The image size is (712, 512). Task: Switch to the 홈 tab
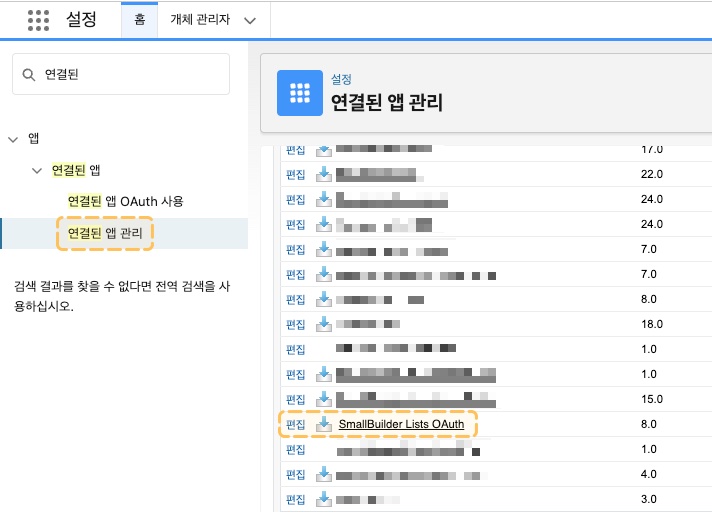tap(139, 20)
